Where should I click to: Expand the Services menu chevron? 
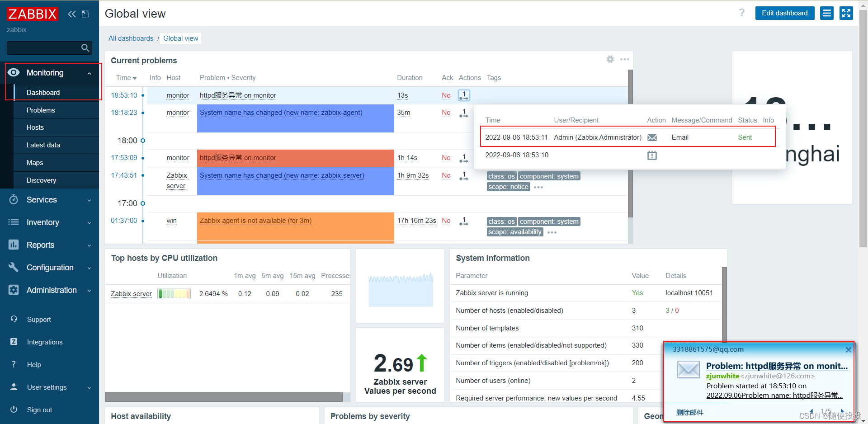coord(90,200)
